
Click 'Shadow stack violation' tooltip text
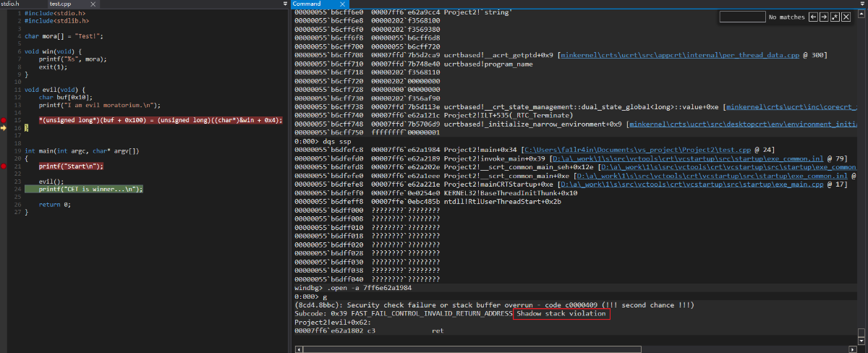(x=561, y=314)
